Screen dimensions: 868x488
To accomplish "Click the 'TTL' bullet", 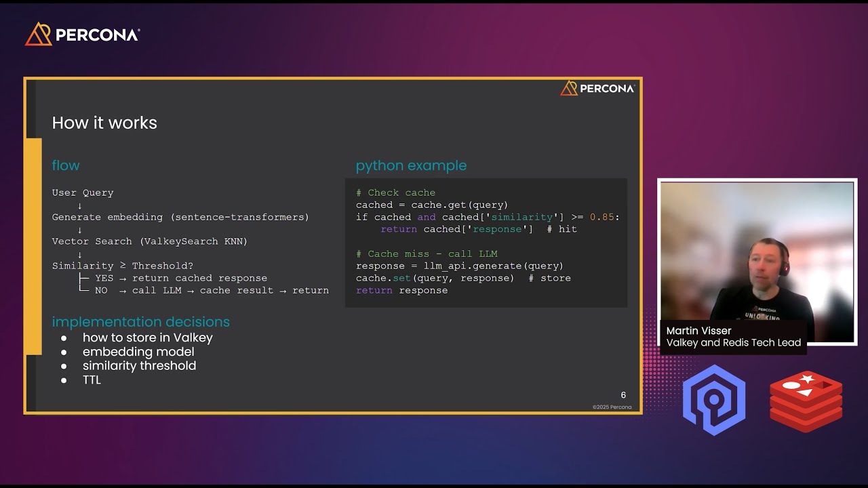I will [92, 380].
